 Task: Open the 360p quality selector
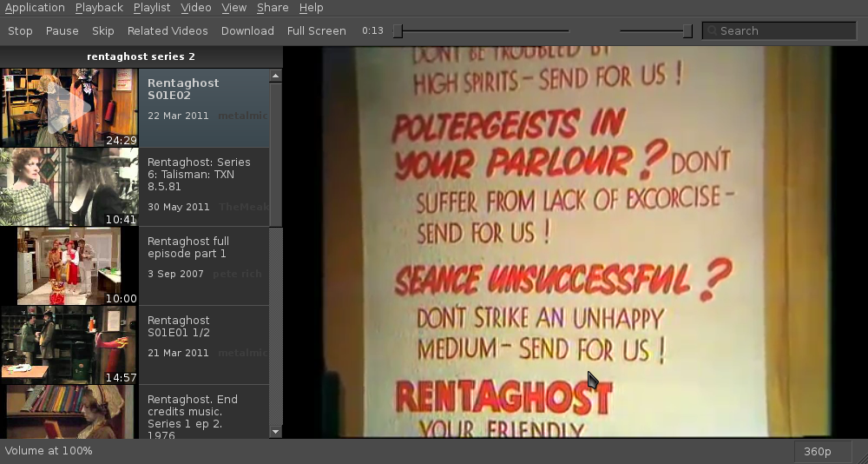click(823, 451)
